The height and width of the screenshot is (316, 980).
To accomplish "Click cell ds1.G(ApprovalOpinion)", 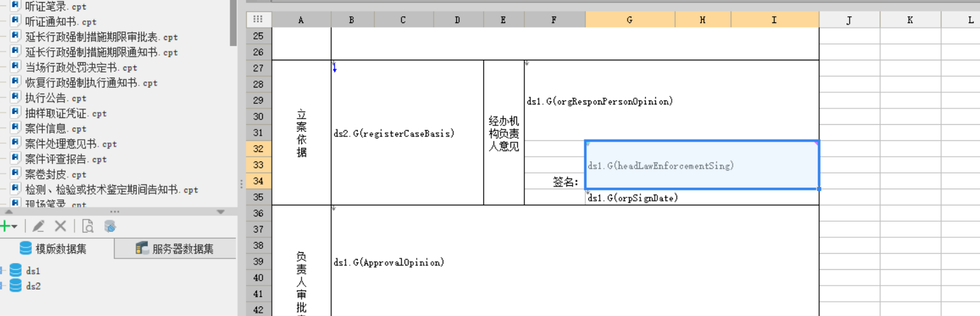I will 575,262.
